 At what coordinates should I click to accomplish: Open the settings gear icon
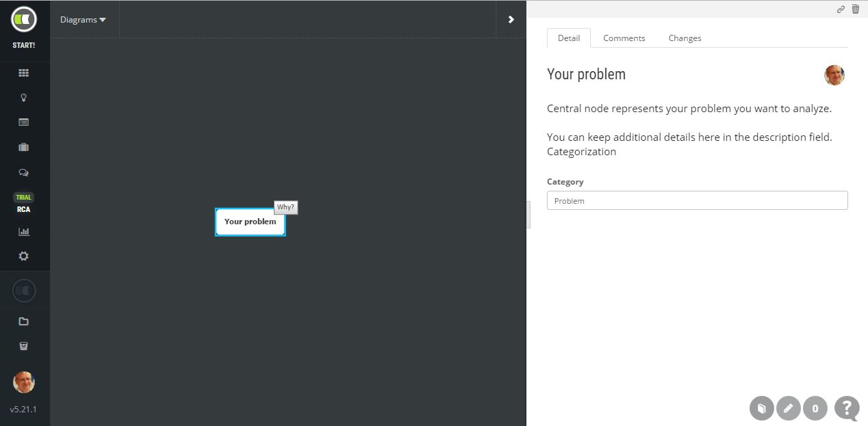(x=24, y=256)
